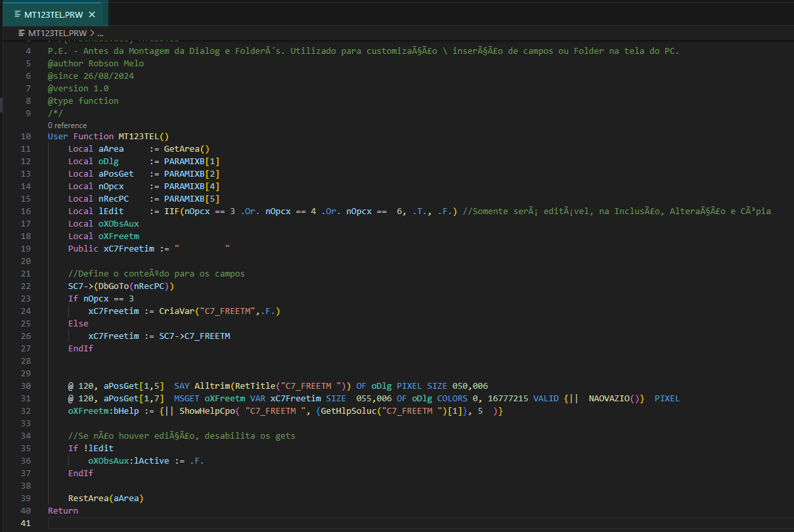Click the file icon in the breadcrumb bar
The image size is (794, 532).
(x=22, y=32)
